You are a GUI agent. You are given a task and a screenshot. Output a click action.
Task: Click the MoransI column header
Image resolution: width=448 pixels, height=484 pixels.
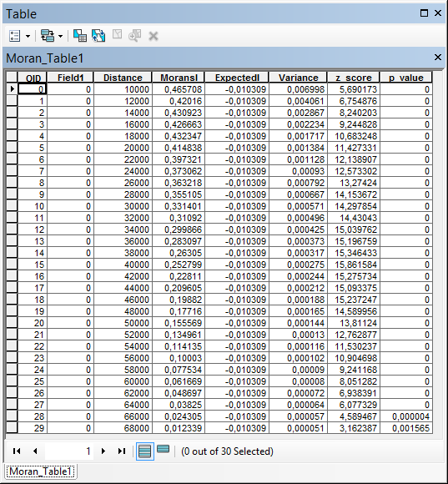tap(179, 78)
